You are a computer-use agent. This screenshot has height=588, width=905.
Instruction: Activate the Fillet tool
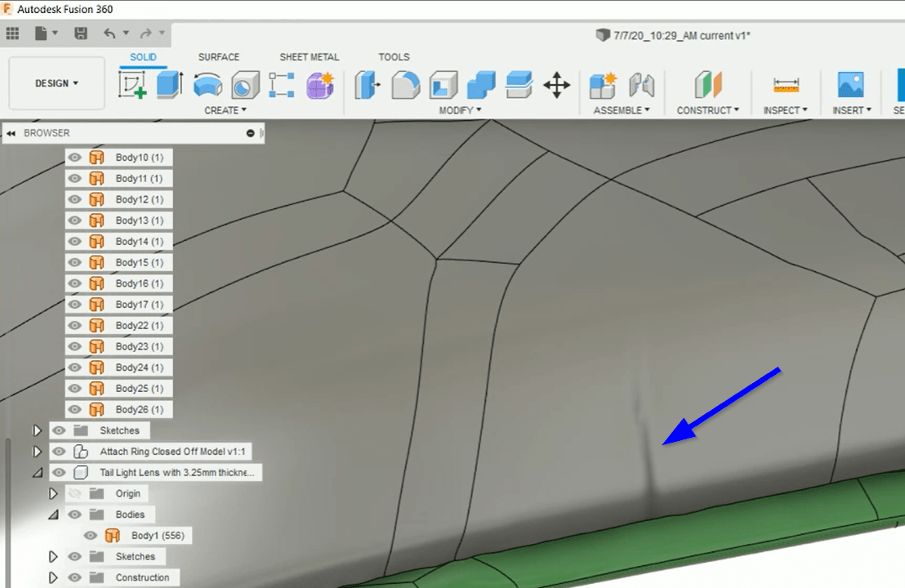click(405, 86)
